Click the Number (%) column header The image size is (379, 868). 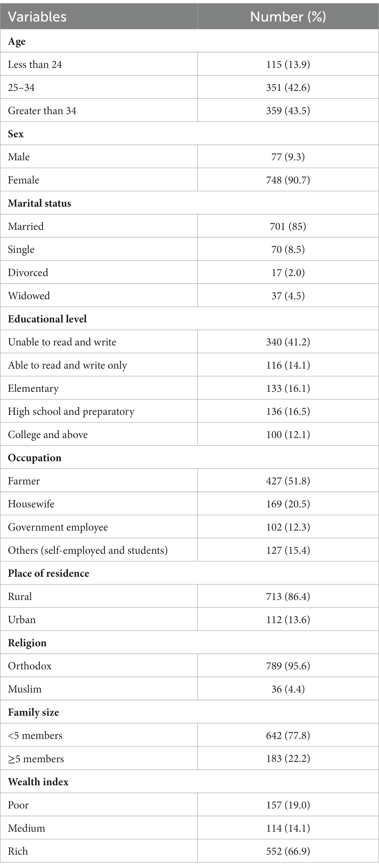click(x=288, y=17)
